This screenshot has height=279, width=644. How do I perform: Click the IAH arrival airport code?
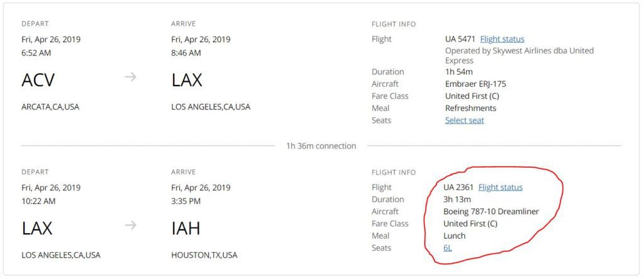[186, 229]
